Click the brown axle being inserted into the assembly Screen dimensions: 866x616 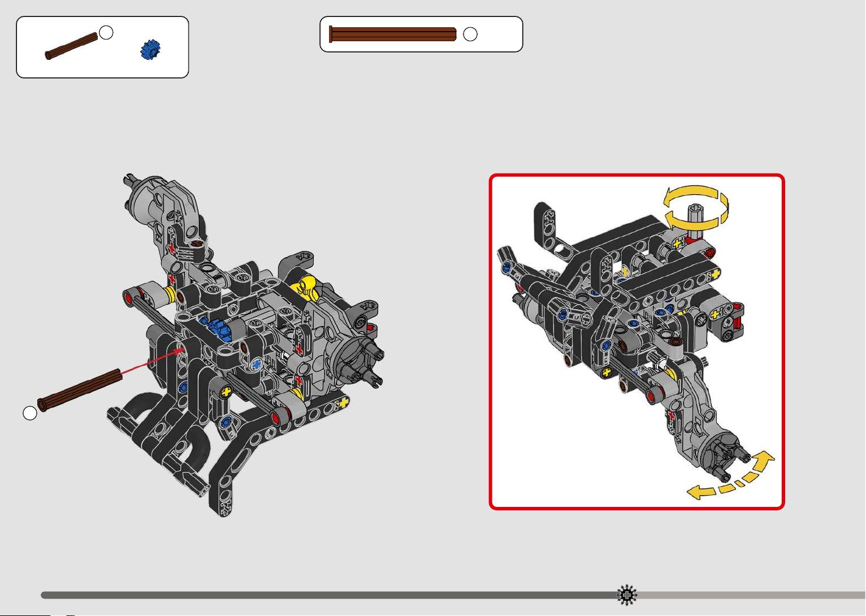point(80,390)
